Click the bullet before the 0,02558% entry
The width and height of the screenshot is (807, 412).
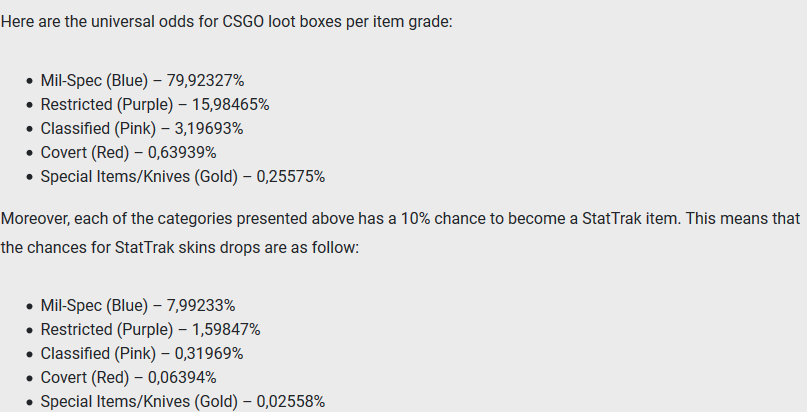pos(29,402)
